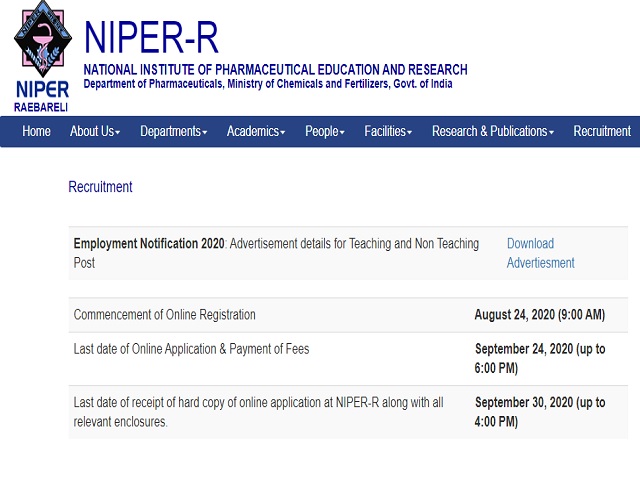The image size is (640, 480).
Task: Select 'Department of Pharmaceuticals, Ministry' subtitle text
Action: 268,84
